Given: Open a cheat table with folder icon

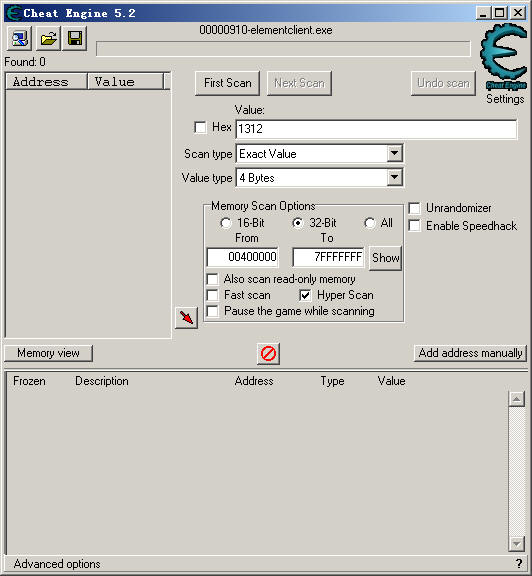Looking at the screenshot, I should point(48,39).
